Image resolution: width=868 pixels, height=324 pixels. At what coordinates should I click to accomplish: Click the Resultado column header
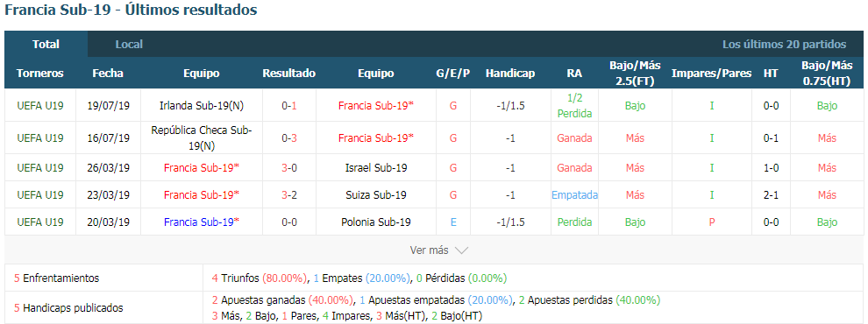click(289, 73)
